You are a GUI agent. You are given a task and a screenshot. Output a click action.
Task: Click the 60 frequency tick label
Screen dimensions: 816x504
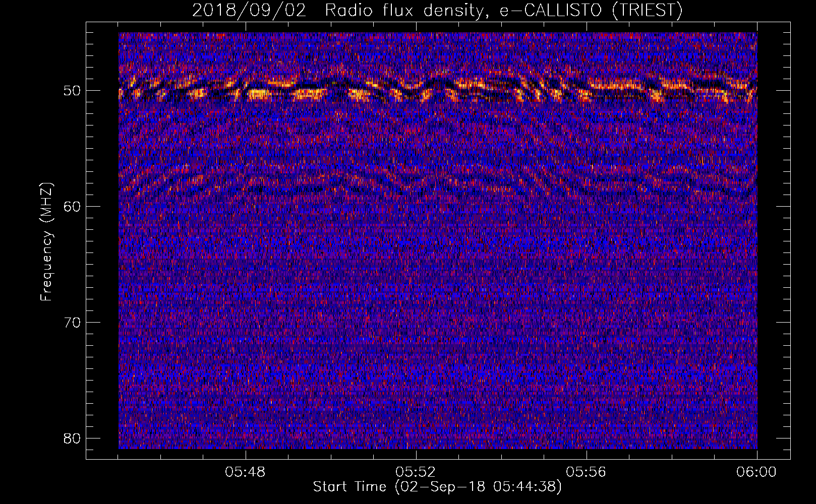[x=73, y=207]
